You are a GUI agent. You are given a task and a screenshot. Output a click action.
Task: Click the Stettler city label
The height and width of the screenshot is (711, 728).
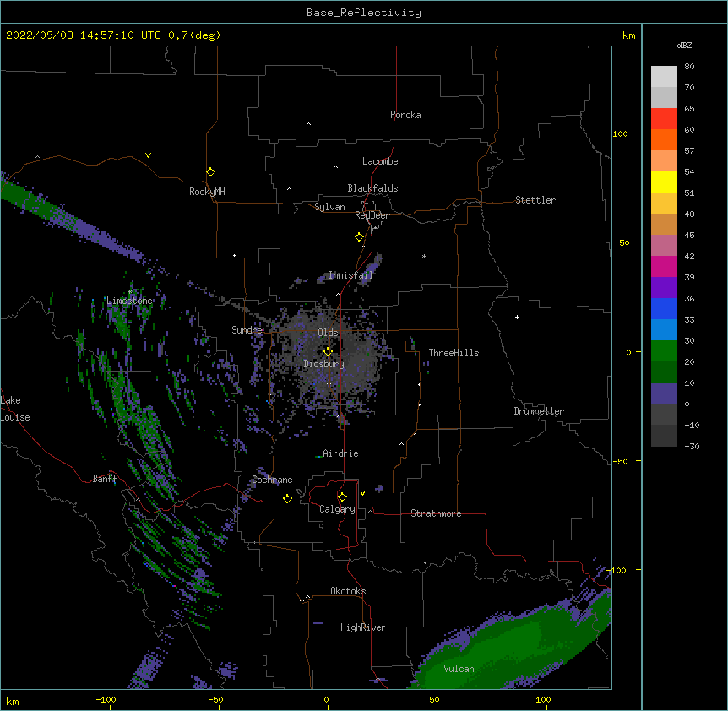click(535, 200)
